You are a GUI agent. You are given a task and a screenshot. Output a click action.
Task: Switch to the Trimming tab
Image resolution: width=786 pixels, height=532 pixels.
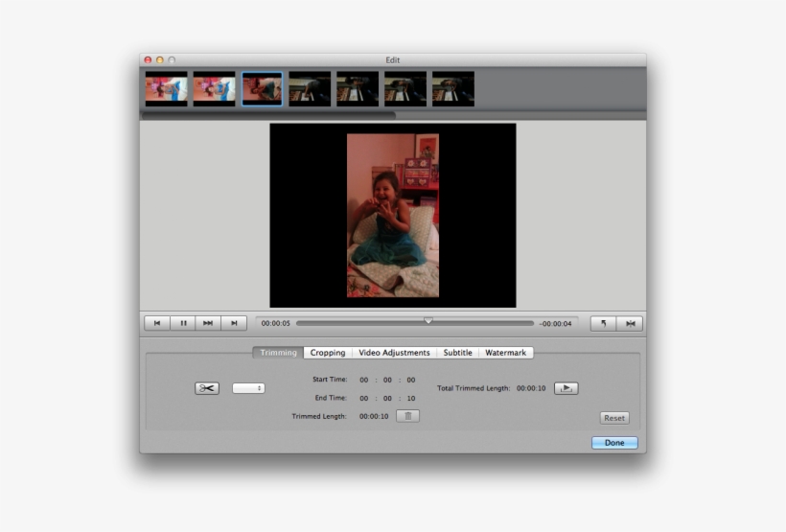tap(278, 353)
